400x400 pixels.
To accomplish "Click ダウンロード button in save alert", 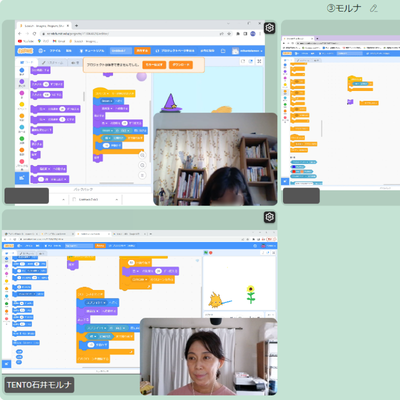I will [181, 65].
